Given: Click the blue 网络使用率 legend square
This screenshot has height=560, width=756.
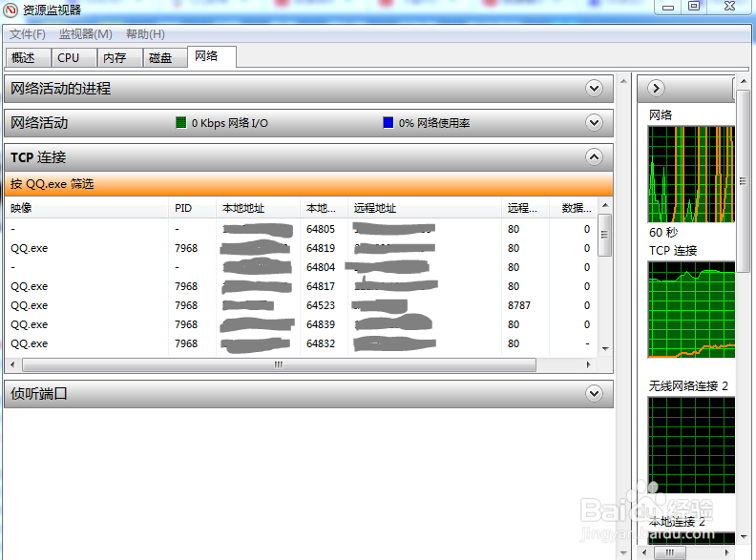Looking at the screenshot, I should [x=388, y=122].
